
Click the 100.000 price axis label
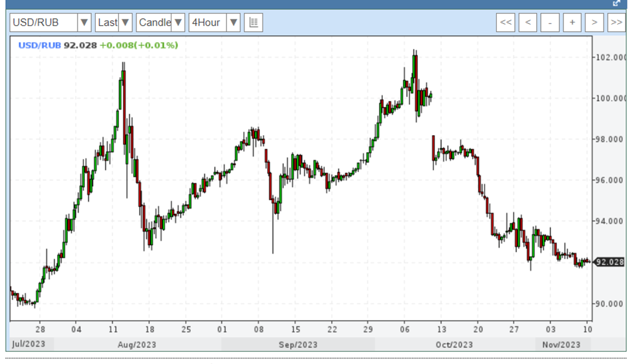coord(611,98)
